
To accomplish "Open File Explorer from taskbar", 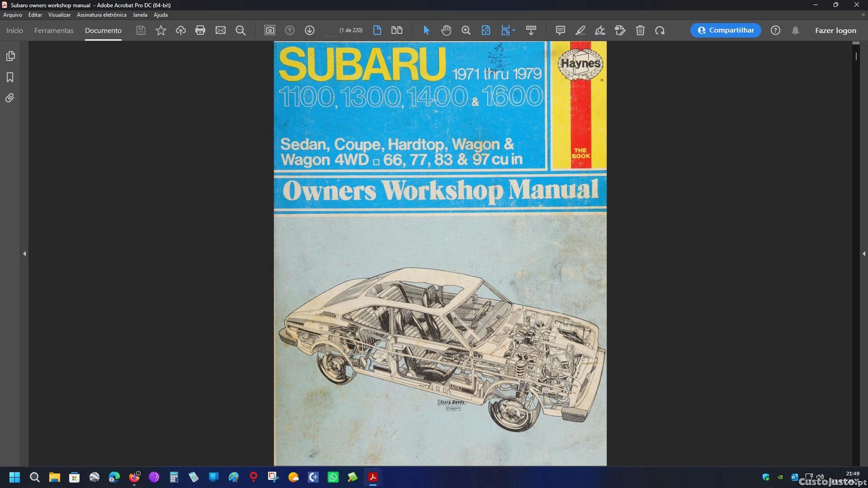I will point(54,477).
